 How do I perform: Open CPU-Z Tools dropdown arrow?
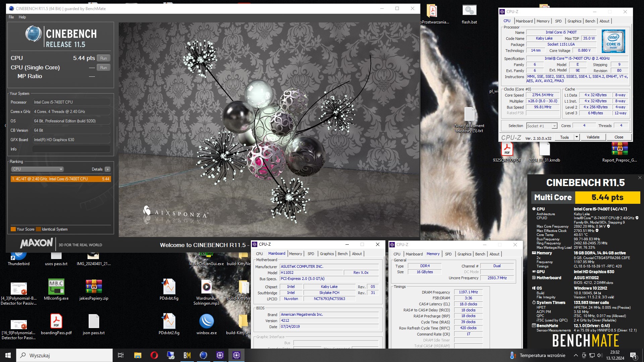pos(577,137)
